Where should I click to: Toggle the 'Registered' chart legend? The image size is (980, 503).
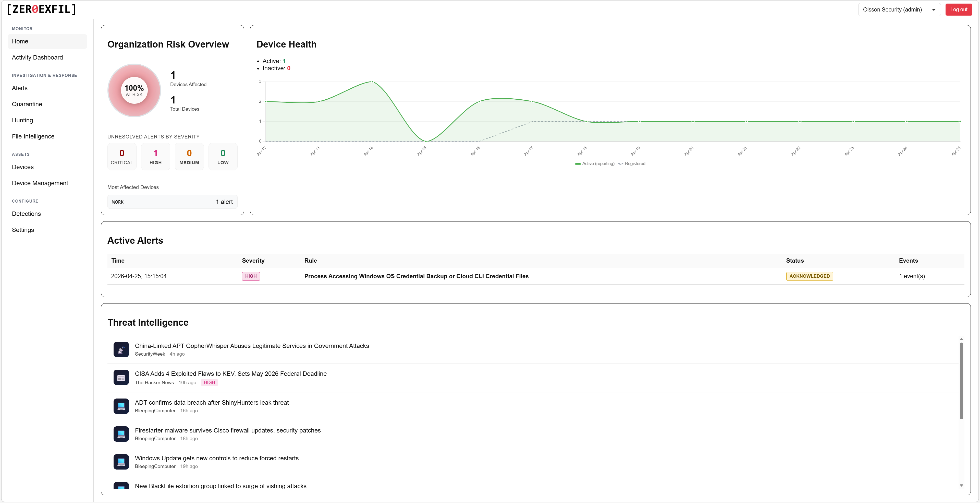(632, 163)
